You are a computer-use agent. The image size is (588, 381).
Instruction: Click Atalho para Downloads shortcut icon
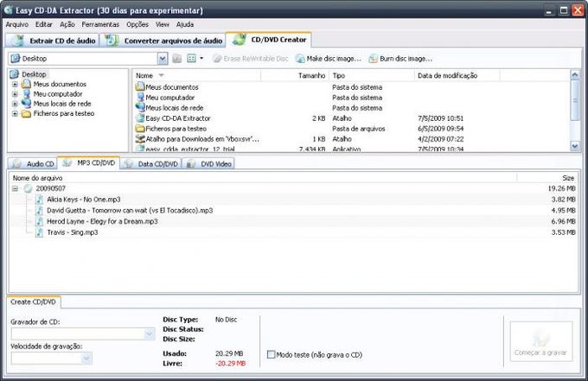pyautogui.click(x=140, y=139)
